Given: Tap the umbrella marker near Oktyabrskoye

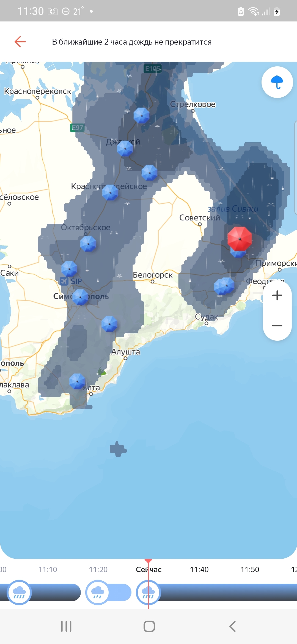Looking at the screenshot, I should (88, 244).
